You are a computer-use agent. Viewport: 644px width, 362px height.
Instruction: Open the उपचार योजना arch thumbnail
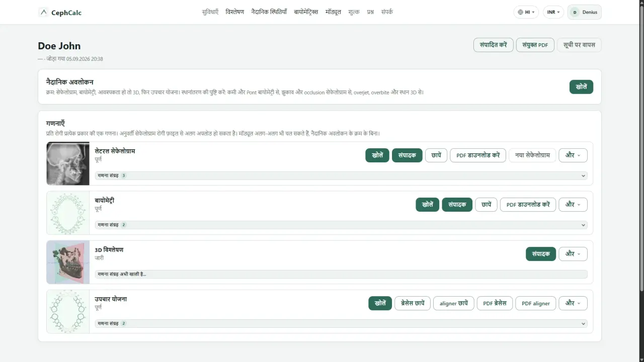[x=68, y=311]
